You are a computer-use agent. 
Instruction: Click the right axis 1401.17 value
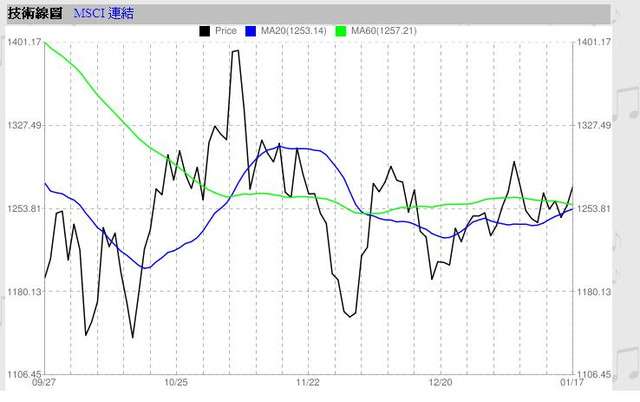tap(594, 42)
